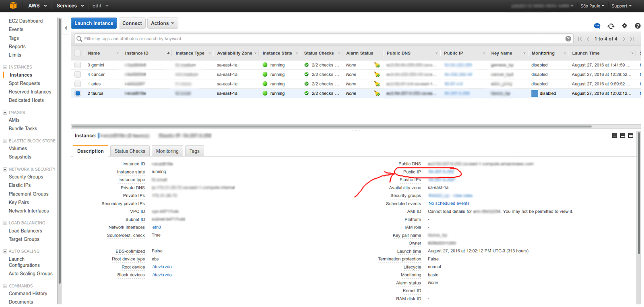Open EC2 Dashboard in sidebar

[26, 21]
